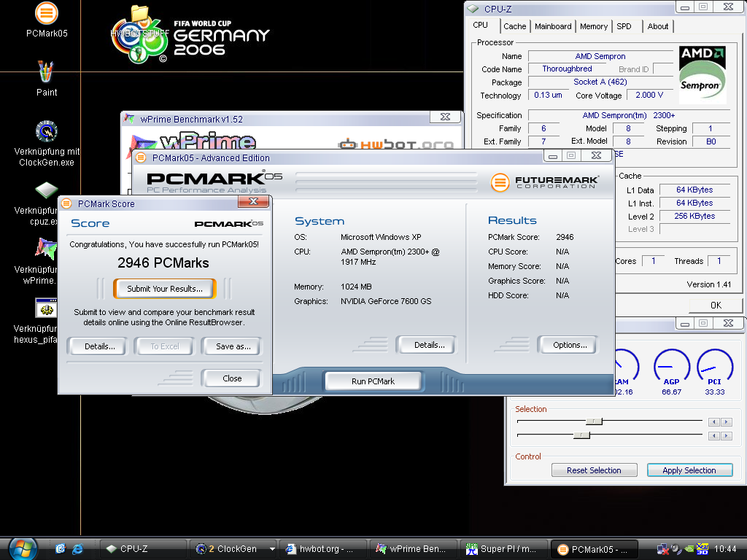The width and height of the screenshot is (747, 560).
Task: Click the hwbot.org logo in wPrime window
Action: point(395,144)
